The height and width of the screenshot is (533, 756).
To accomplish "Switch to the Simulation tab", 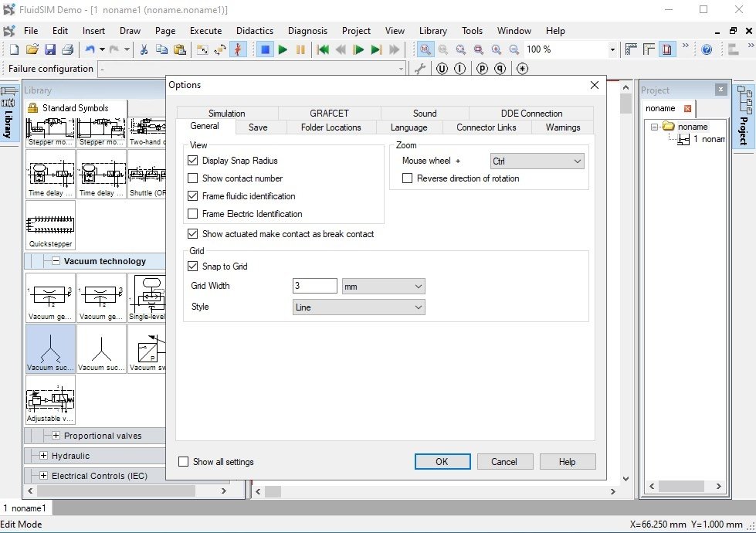I will [x=226, y=114].
